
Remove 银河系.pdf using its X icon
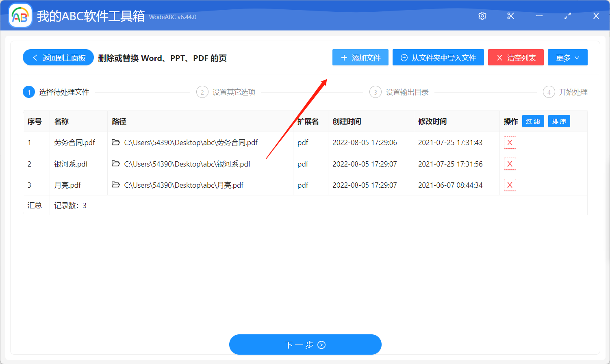[510, 164]
